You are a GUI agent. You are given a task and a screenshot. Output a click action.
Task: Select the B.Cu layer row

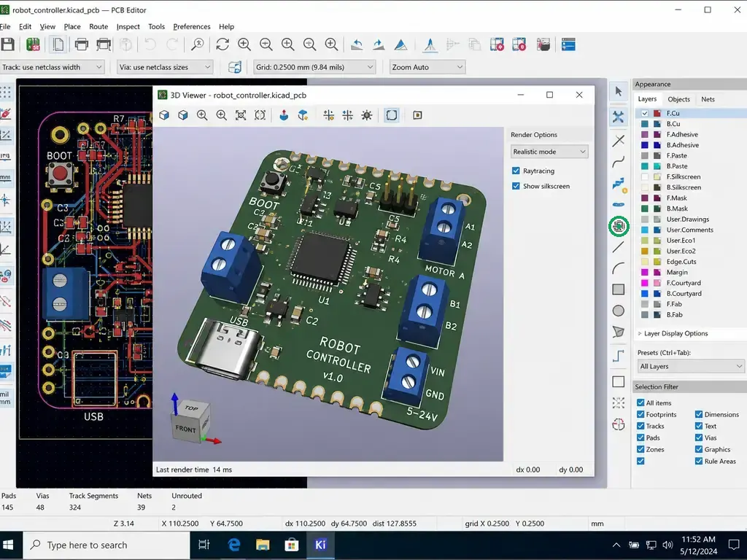point(691,124)
